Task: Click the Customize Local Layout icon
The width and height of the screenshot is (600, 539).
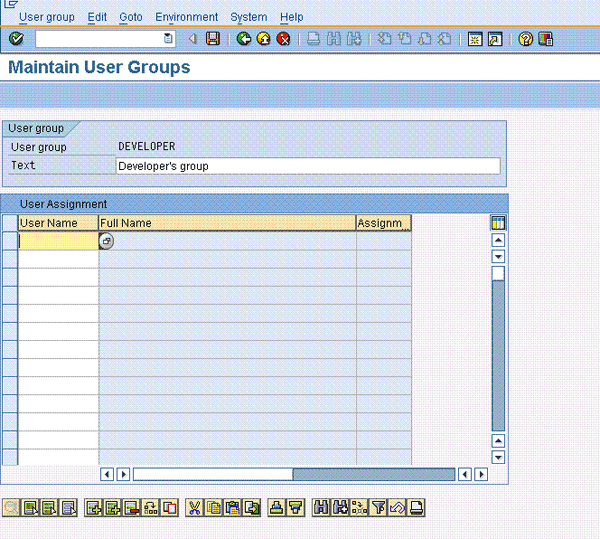Action: (545, 39)
